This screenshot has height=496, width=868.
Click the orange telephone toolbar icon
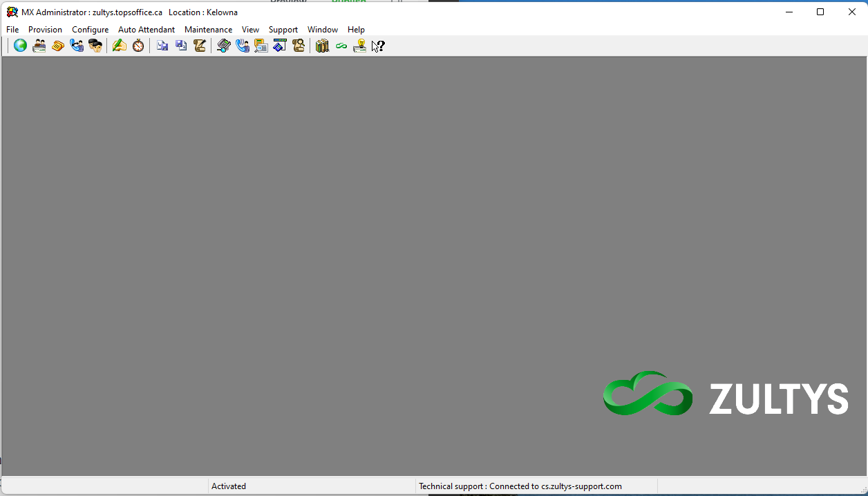58,46
